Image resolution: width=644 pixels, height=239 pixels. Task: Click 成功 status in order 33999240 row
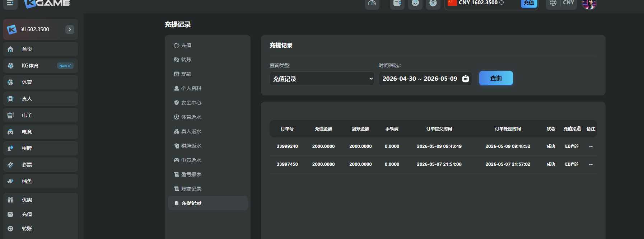551,146
